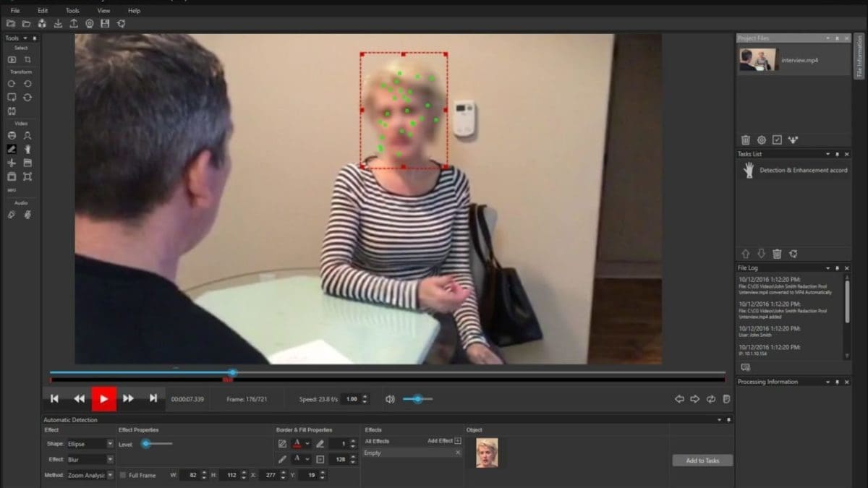Click the first Audio tool icon
868x488 pixels.
[x=12, y=215]
